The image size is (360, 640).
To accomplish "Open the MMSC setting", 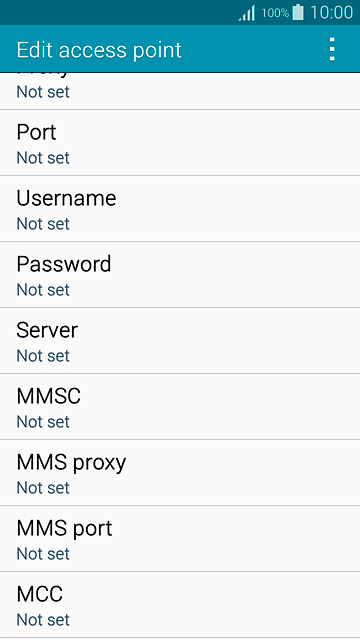I will 180,407.
